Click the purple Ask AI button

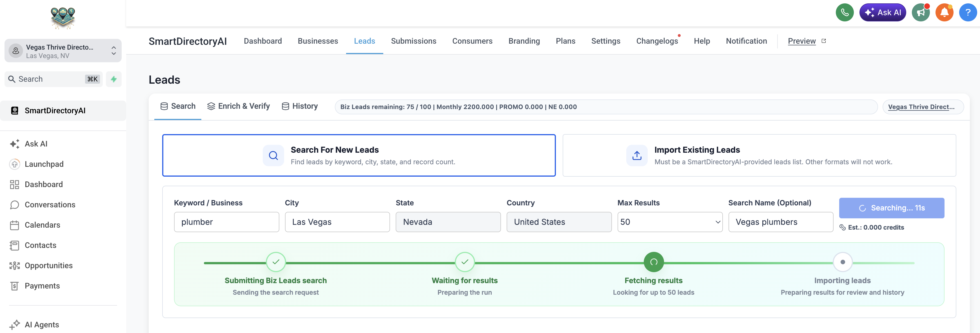point(883,13)
